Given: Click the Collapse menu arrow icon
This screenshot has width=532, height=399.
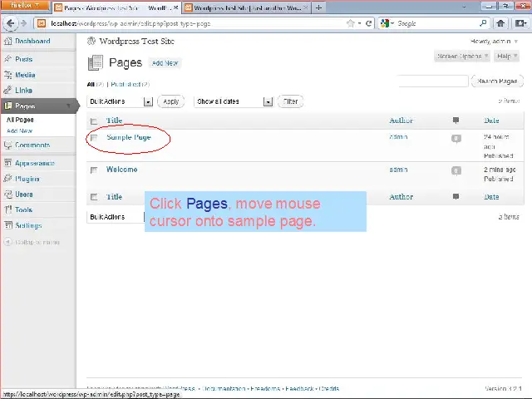Looking at the screenshot, I should [7, 242].
